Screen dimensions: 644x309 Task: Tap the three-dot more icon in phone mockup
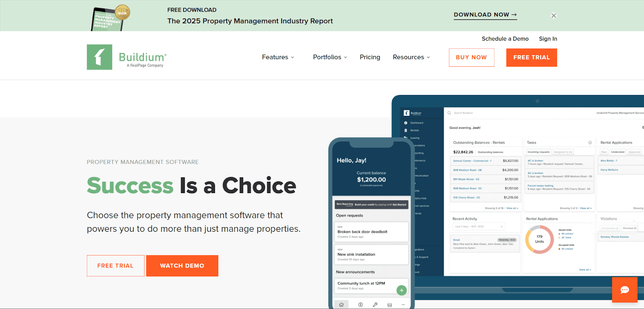[x=403, y=305]
